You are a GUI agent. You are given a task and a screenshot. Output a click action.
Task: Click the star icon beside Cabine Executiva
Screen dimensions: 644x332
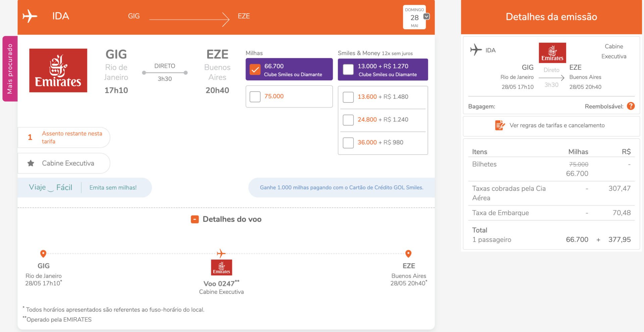click(x=31, y=163)
